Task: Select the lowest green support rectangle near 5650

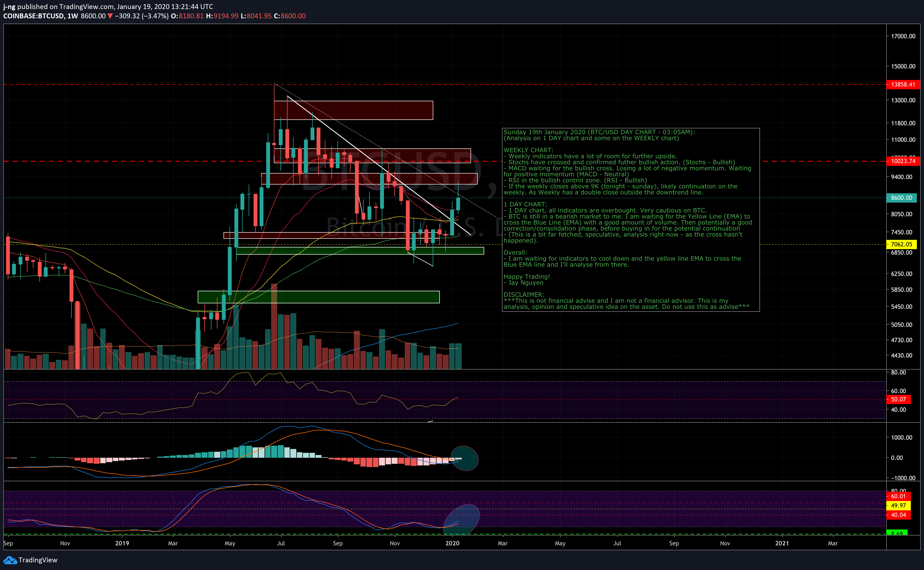Action: (318, 297)
